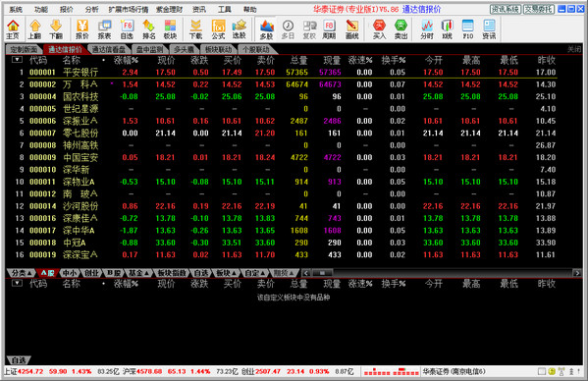Screen dimensions: 588x381
Task: Open the K线 candlestick chart icon
Action: point(447,29)
